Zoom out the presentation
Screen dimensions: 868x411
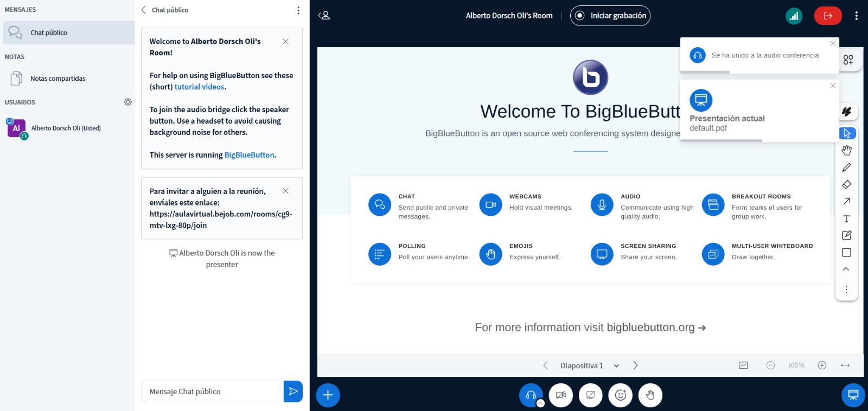pos(770,365)
